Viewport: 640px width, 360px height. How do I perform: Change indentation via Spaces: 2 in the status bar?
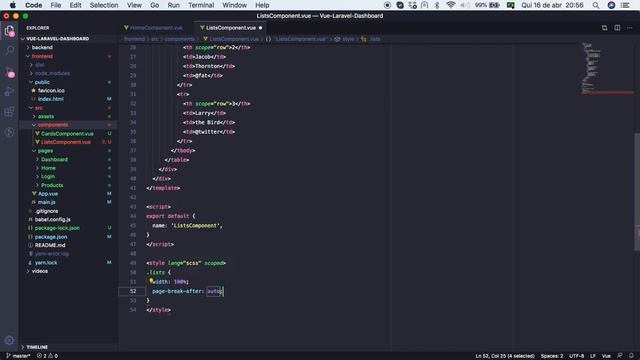coord(552,356)
